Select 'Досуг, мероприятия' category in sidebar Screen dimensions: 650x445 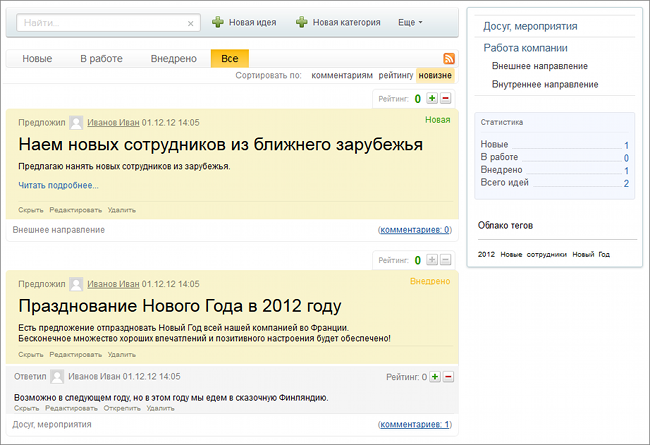tap(529, 26)
